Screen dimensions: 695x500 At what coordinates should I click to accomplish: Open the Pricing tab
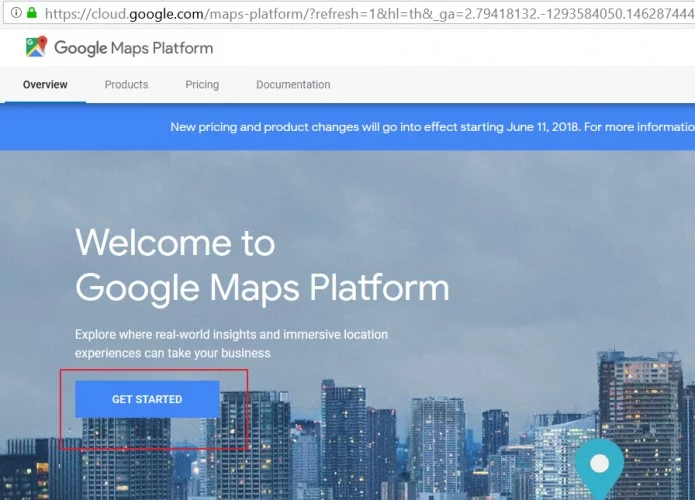point(202,85)
